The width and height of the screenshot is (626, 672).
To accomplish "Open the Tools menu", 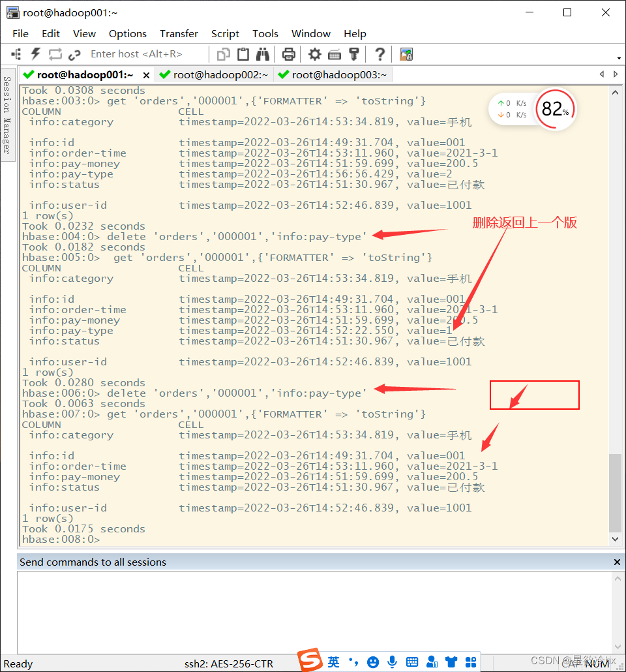I will pyautogui.click(x=265, y=33).
